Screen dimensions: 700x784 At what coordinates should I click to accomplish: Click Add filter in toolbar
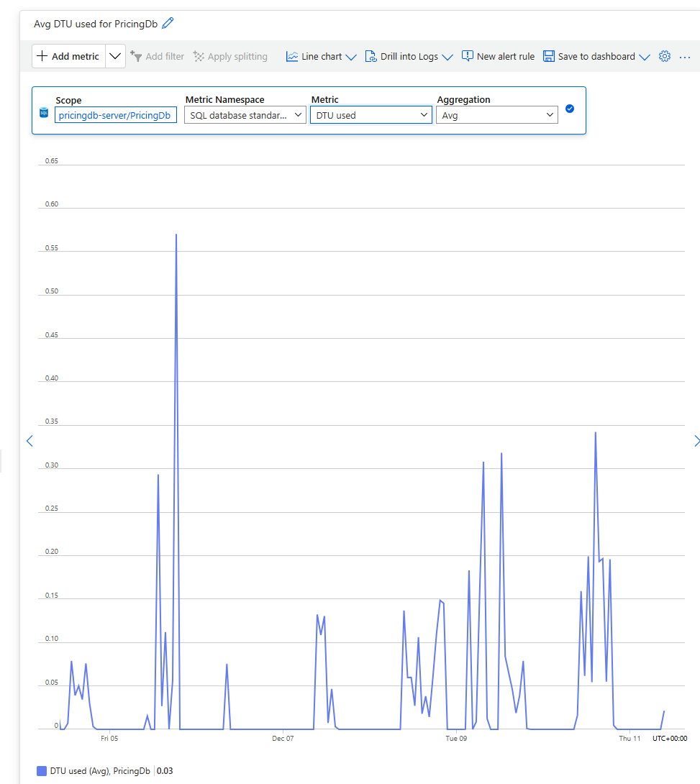coord(157,56)
